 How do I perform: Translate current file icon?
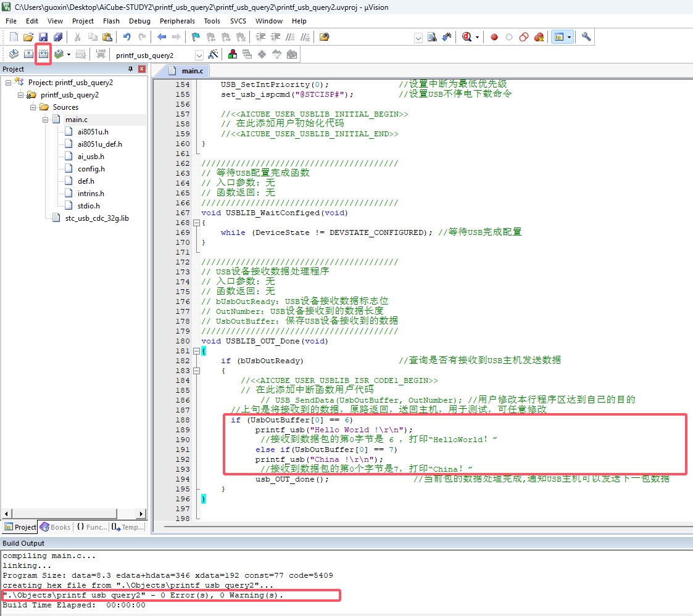coord(14,54)
